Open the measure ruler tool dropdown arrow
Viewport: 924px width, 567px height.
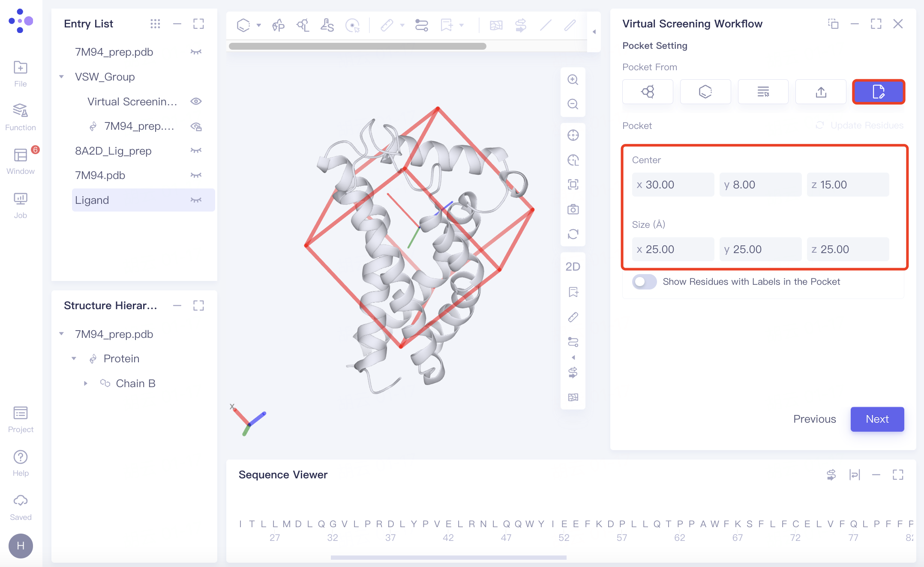click(402, 26)
